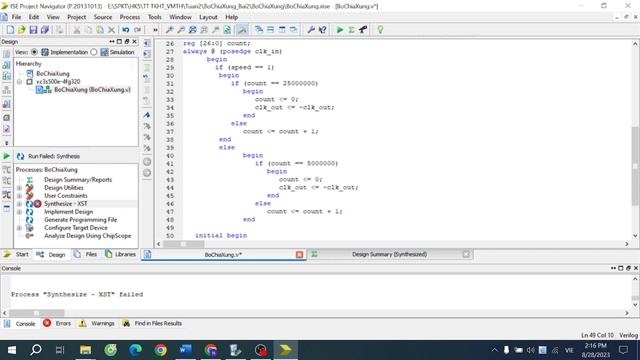This screenshot has height=360, width=640.
Task: Click the Cut scissors toolbar icon
Action: 77,30
